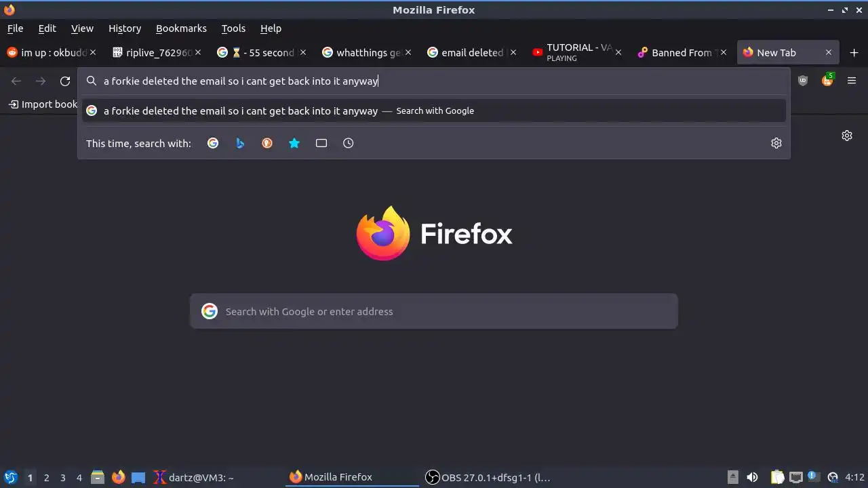Open the LXQt start menu icon
The image size is (868, 488).
(10, 477)
